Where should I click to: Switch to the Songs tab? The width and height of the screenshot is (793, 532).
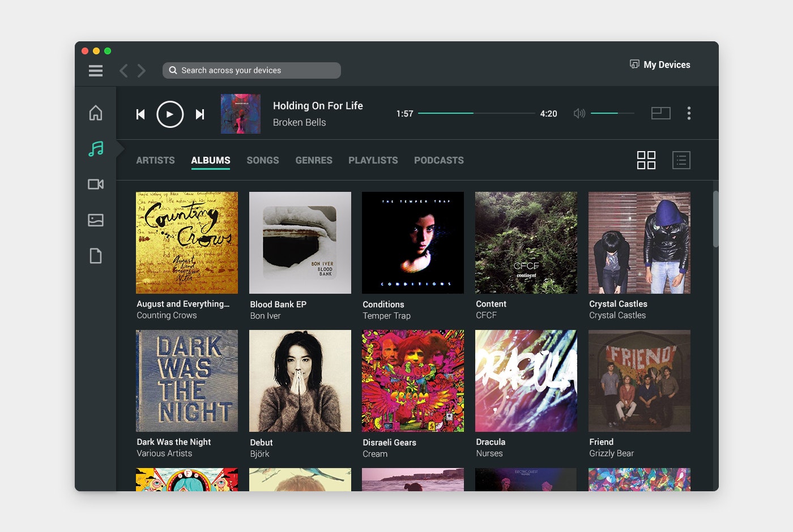[263, 160]
